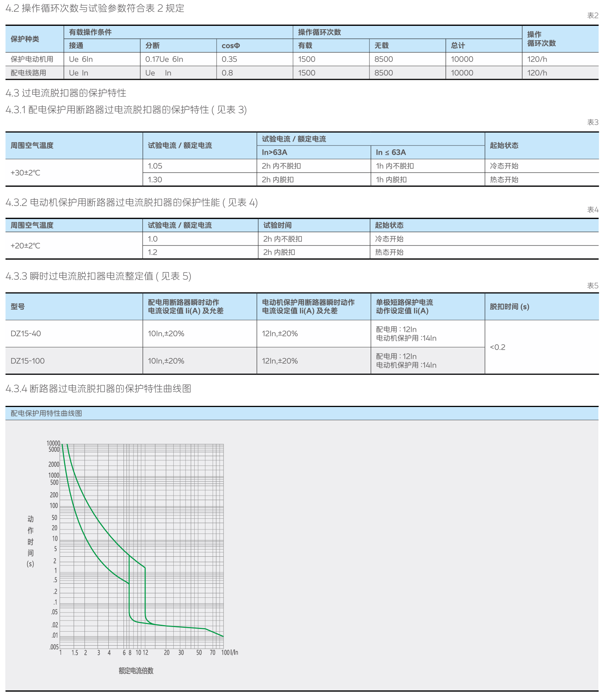Click the +30±2℃ temperature cell

25,173
